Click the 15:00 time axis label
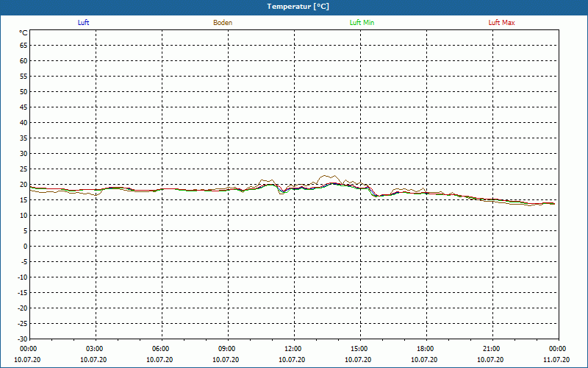 [359, 349]
